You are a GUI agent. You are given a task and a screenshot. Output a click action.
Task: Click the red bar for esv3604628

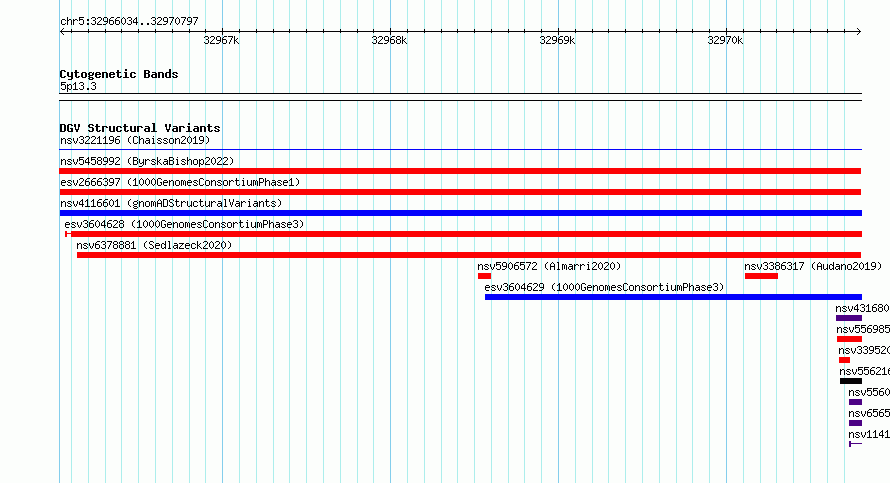pyautogui.click(x=463, y=234)
